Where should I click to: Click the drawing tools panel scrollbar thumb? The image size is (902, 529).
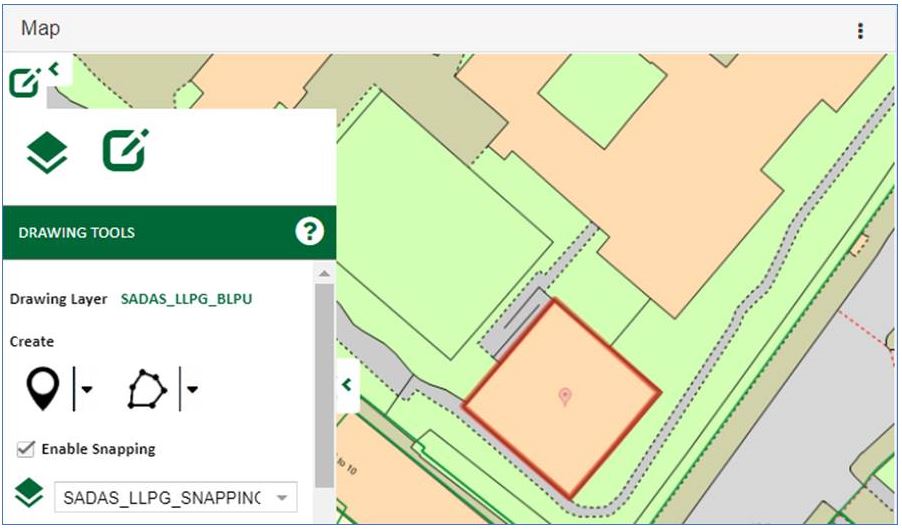(x=324, y=385)
